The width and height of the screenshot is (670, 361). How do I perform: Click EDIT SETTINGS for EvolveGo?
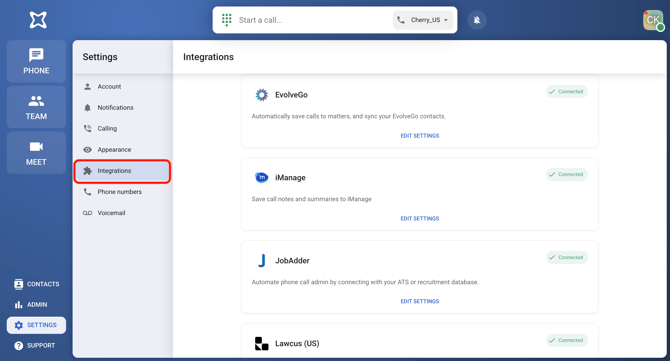pyautogui.click(x=420, y=135)
